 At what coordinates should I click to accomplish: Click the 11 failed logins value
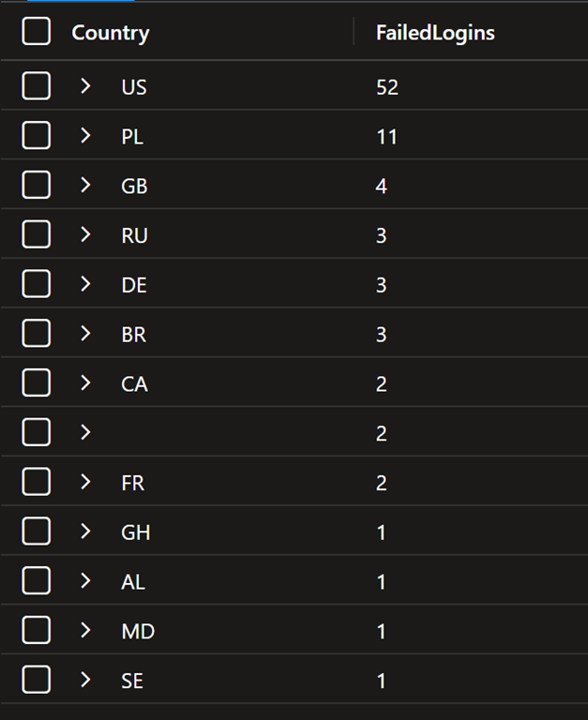[x=386, y=137]
